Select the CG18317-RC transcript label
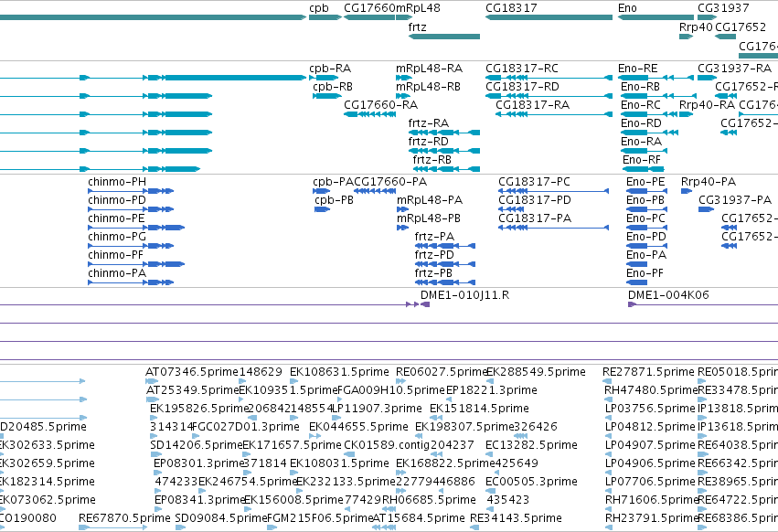Viewport: 778px width, 532px height. [522, 68]
